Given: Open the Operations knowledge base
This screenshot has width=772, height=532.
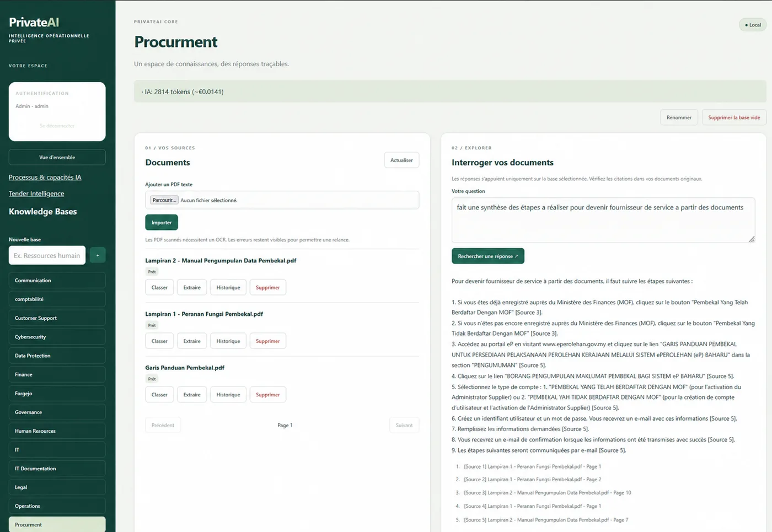Looking at the screenshot, I should tap(57, 506).
